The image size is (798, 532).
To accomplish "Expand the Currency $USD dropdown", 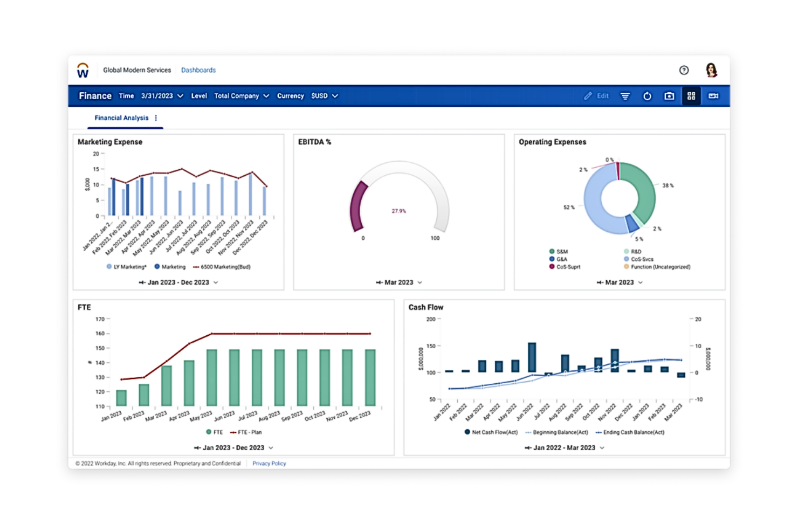I will click(x=325, y=96).
